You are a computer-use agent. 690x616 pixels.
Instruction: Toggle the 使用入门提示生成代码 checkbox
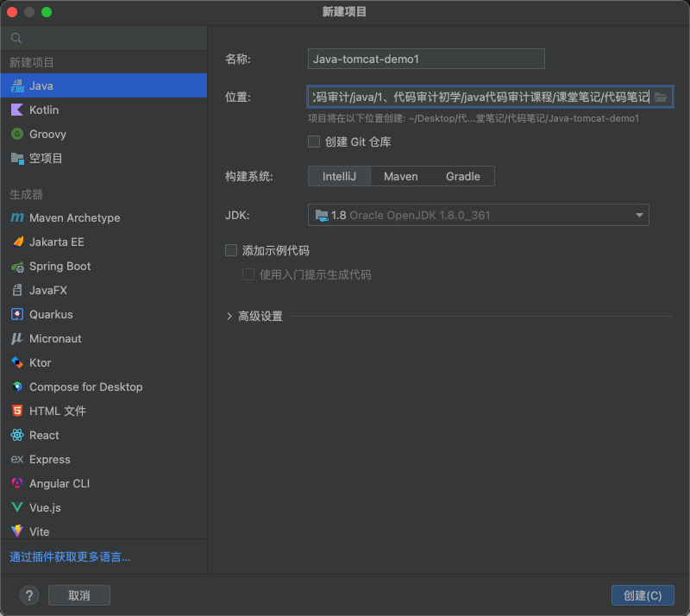tap(248, 274)
